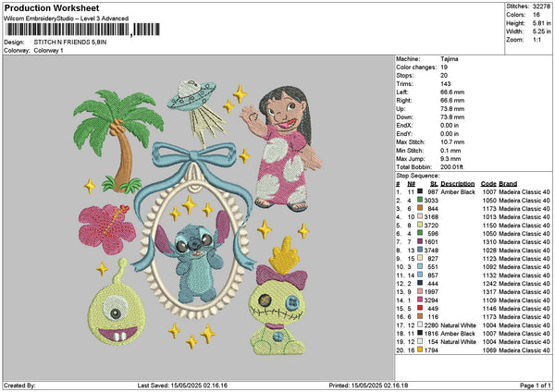This screenshot has height=392, width=555.
Task: Click code '1069' in stop row 20
Action: (x=489, y=350)
